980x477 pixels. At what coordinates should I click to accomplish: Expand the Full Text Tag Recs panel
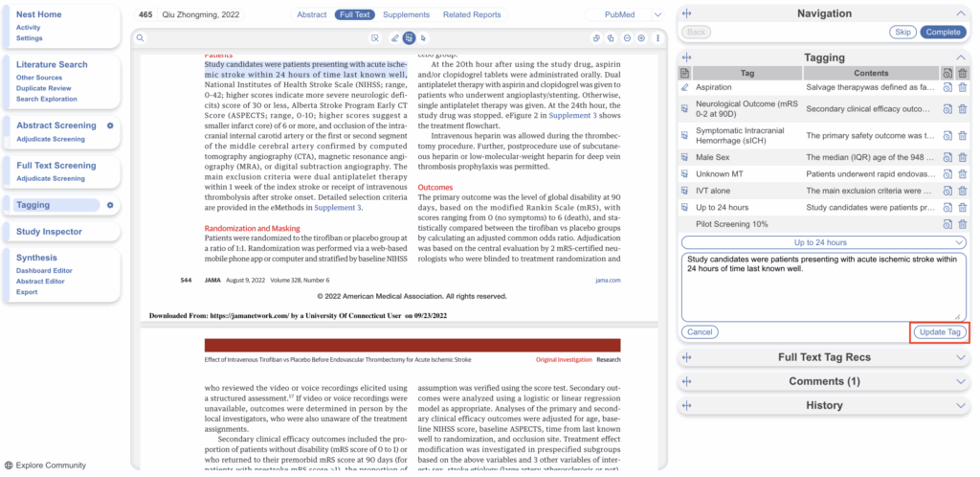point(823,357)
